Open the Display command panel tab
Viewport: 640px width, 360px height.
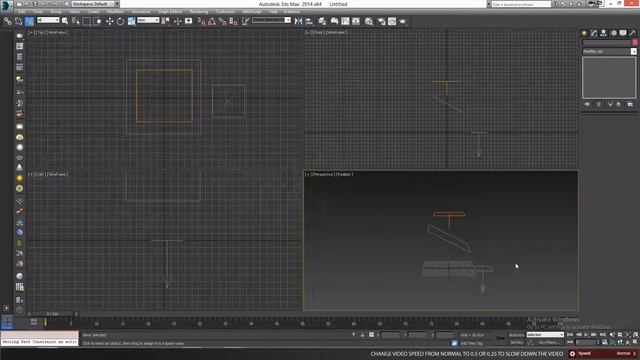(623, 33)
